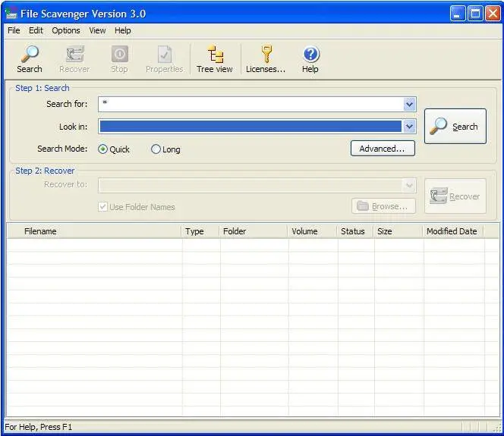This screenshot has height=436, width=504.
Task: Click the Browse... folder button
Action: tap(383, 206)
